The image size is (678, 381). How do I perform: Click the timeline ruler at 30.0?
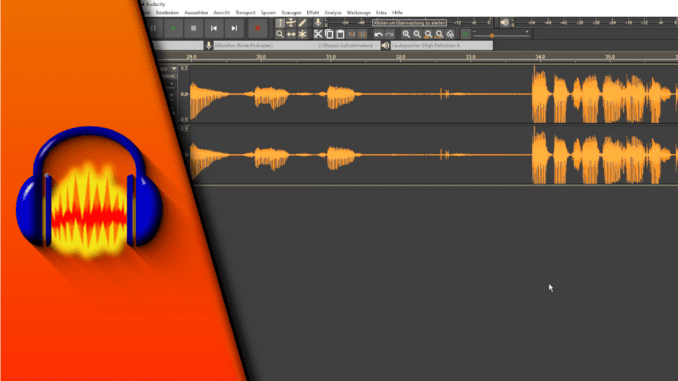(x=261, y=57)
